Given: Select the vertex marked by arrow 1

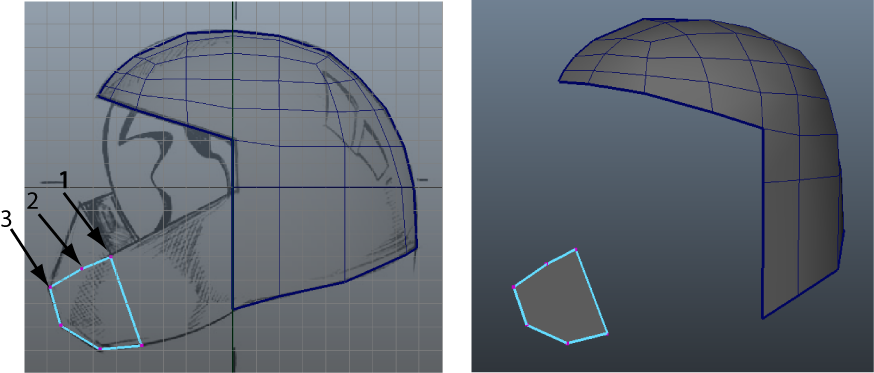Looking at the screenshot, I should [111, 256].
